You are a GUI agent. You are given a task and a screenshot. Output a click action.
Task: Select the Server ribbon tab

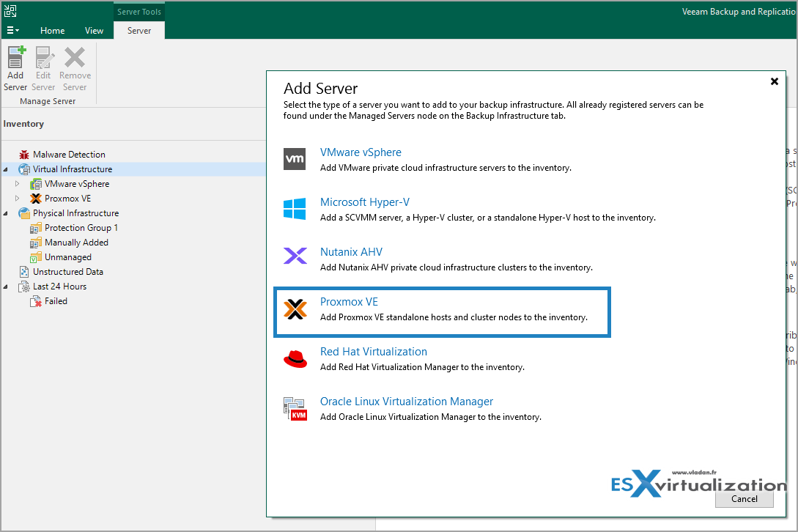[x=139, y=31]
